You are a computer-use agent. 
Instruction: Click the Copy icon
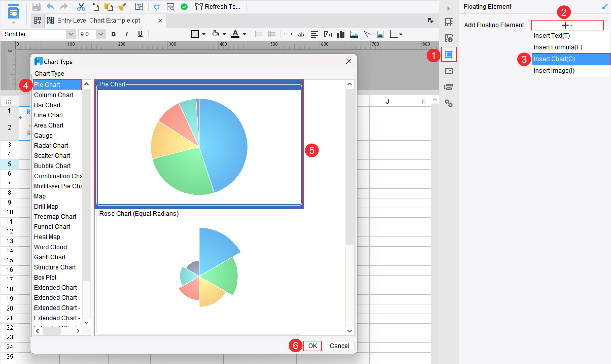95,7
